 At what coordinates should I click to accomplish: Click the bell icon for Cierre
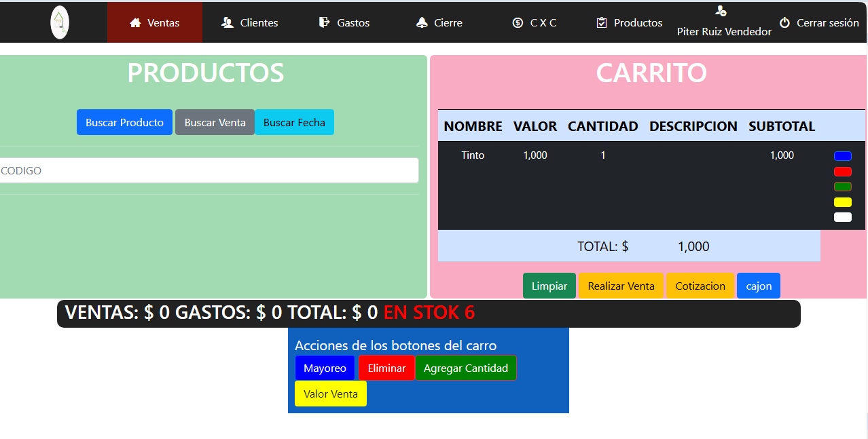421,22
